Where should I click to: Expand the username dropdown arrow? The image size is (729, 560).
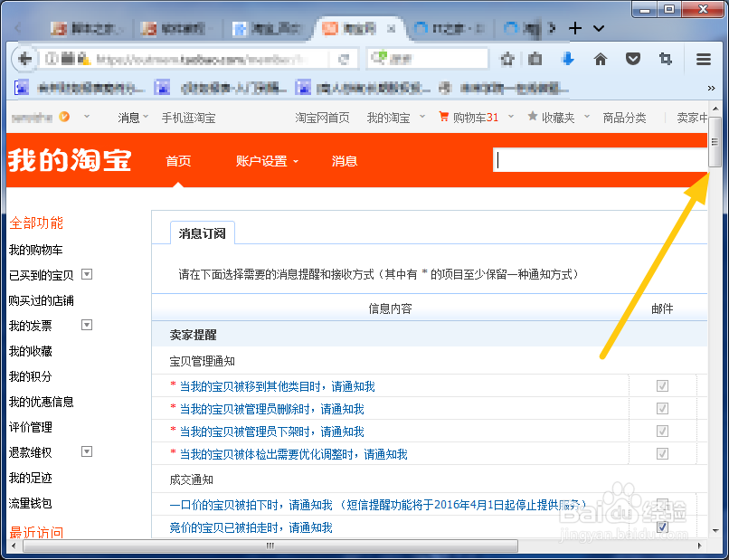point(87,117)
